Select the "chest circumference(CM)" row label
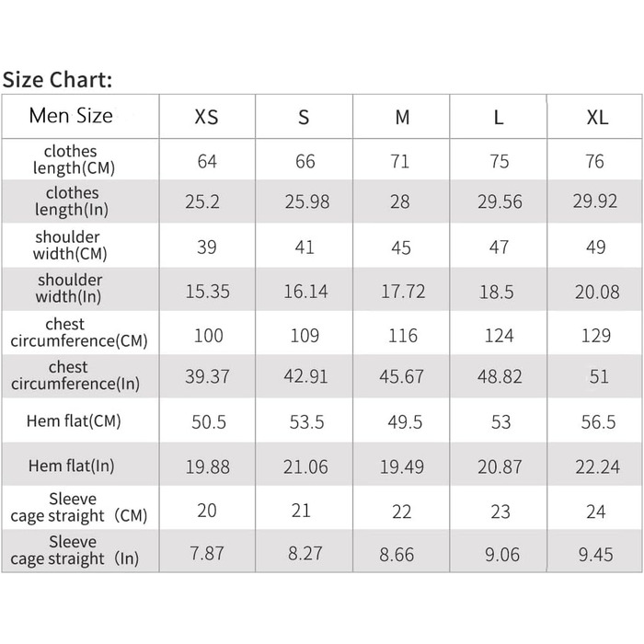Viewport: 644px width, 644px height. pos(79,332)
